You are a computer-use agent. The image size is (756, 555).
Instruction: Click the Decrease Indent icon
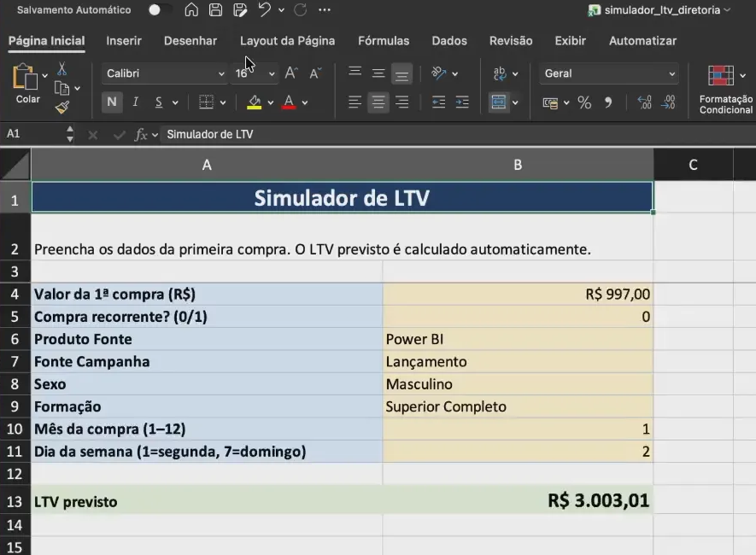coord(439,102)
